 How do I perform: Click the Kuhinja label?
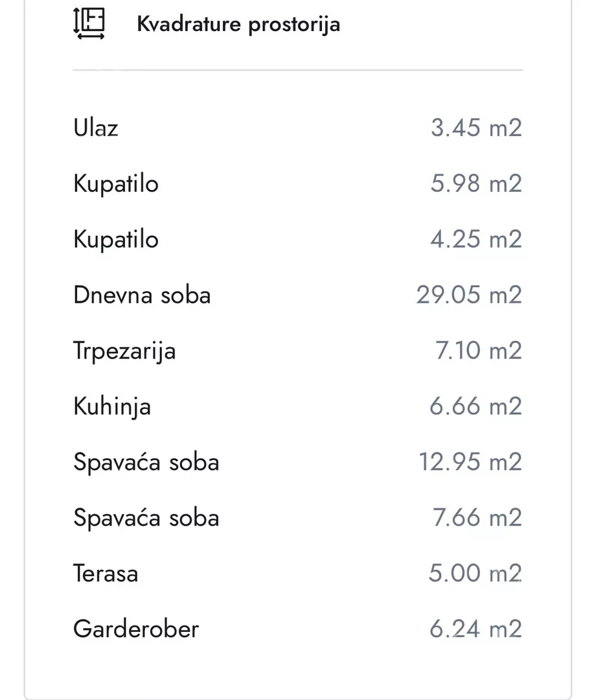click(112, 407)
